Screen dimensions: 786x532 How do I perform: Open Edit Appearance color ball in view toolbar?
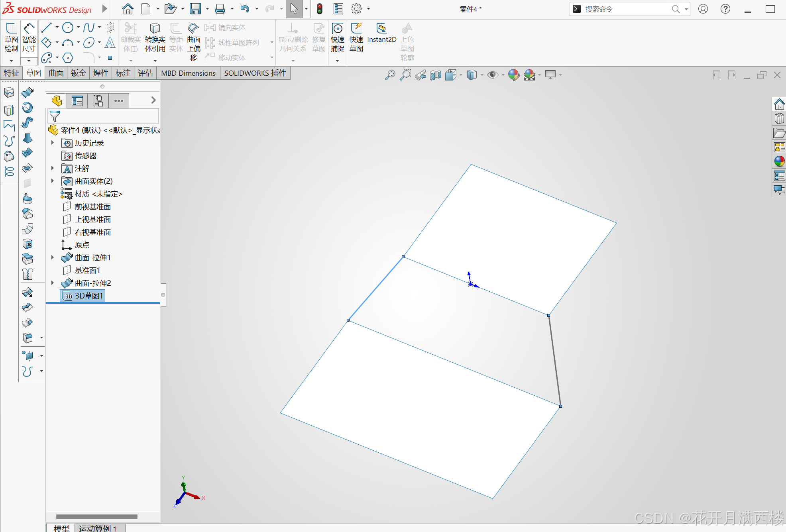point(514,75)
